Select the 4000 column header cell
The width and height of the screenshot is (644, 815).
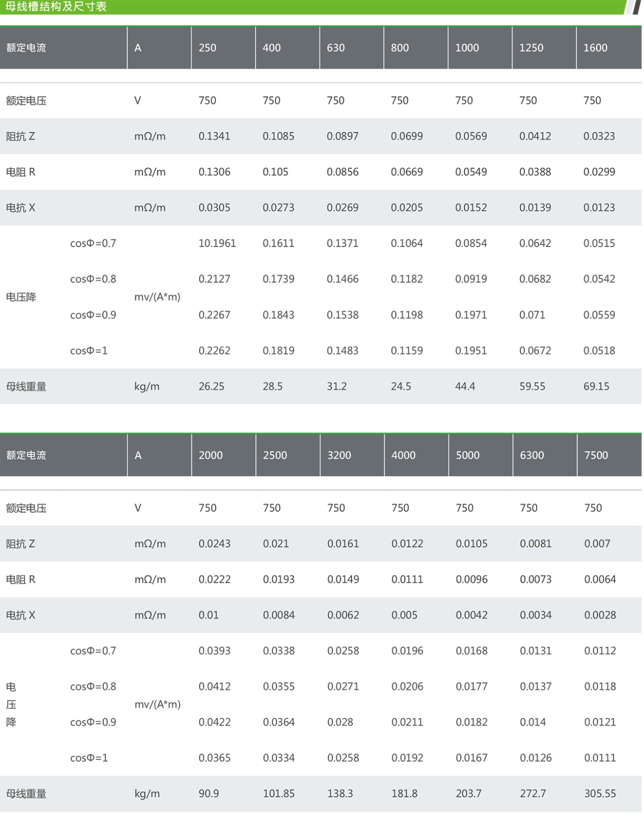tap(403, 455)
